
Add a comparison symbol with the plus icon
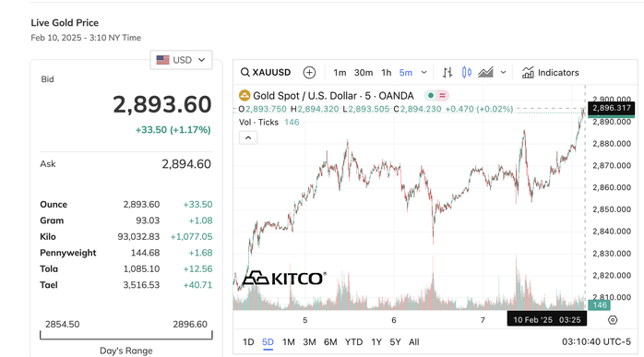click(309, 73)
